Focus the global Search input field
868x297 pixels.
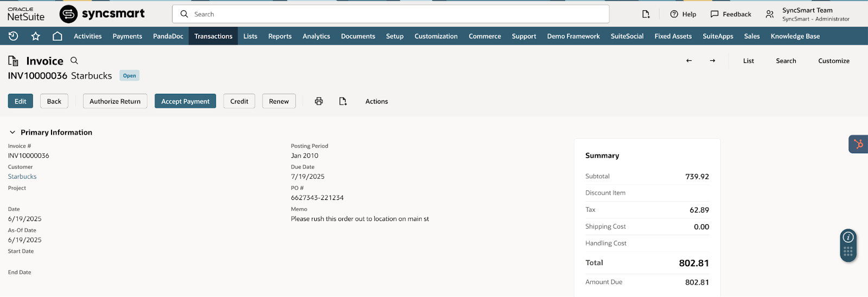391,14
